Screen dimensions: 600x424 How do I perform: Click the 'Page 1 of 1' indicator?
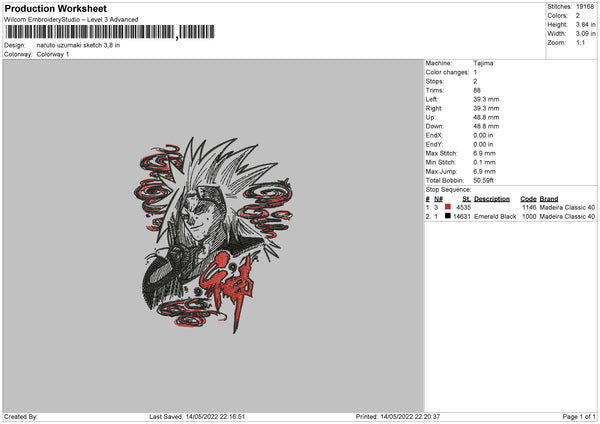pos(579,417)
